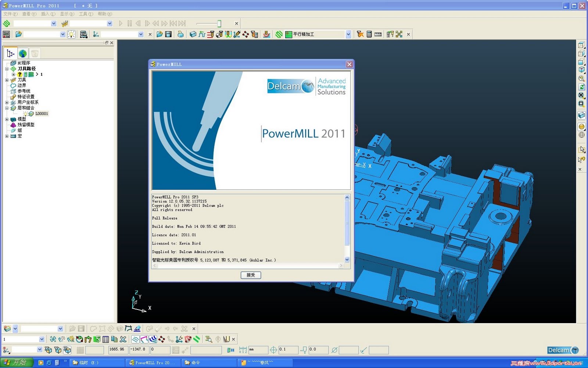Open the 文件 menu
Image resolution: width=588 pixels, height=368 pixels.
(x=10, y=14)
